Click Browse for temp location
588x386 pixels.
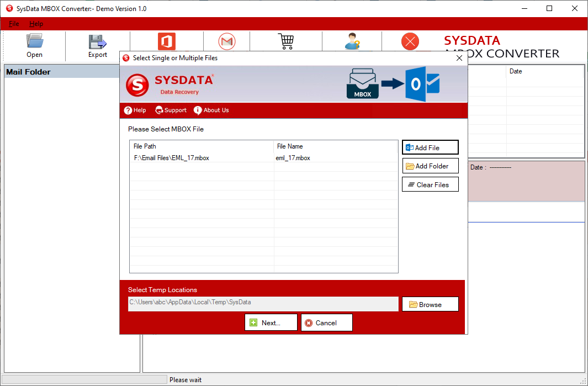430,304
